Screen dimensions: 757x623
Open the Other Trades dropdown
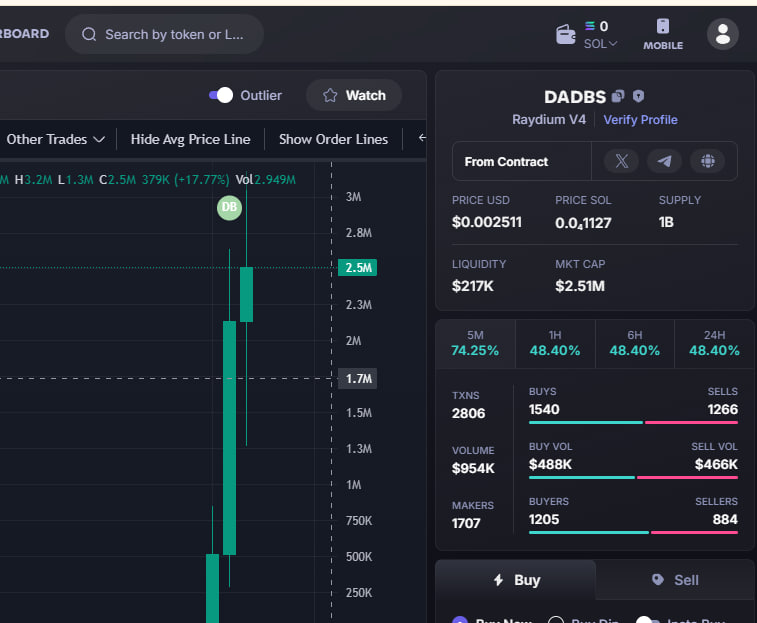point(56,139)
